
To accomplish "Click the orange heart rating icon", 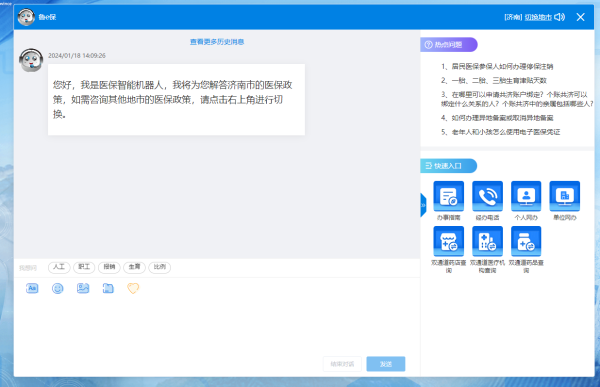I will click(x=133, y=288).
